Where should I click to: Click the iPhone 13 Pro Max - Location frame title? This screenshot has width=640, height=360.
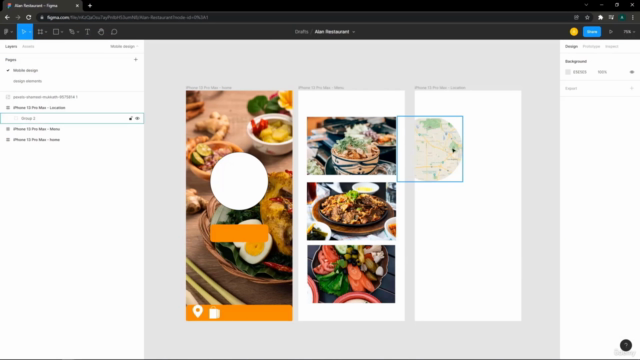[x=440, y=88]
